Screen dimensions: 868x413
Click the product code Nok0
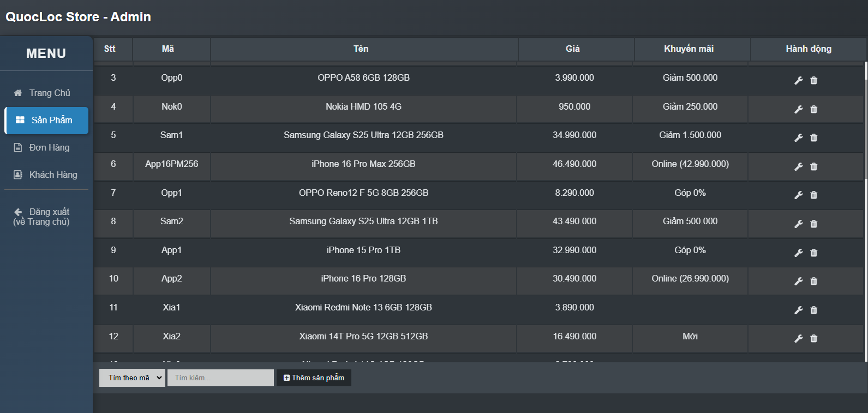coord(172,106)
